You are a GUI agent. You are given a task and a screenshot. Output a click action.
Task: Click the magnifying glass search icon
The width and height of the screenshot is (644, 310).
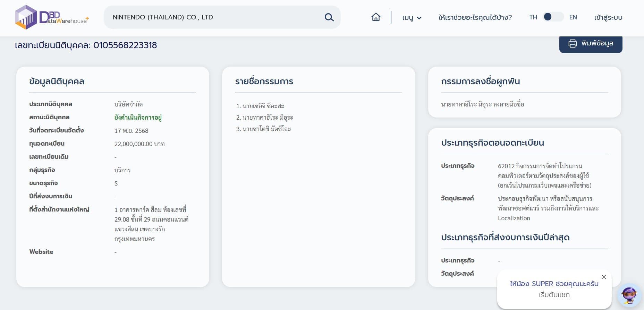coord(329,17)
